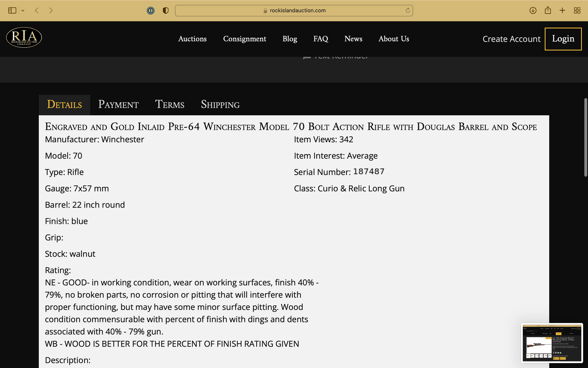Screen dimensions: 588x368
Task: Open the About Us menu
Action: pyautogui.click(x=394, y=39)
